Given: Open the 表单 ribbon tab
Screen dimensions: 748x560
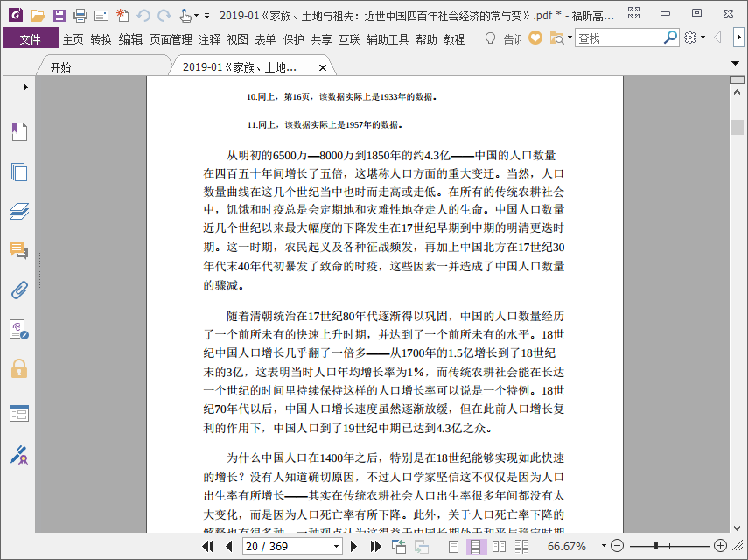Looking at the screenshot, I should [265, 39].
